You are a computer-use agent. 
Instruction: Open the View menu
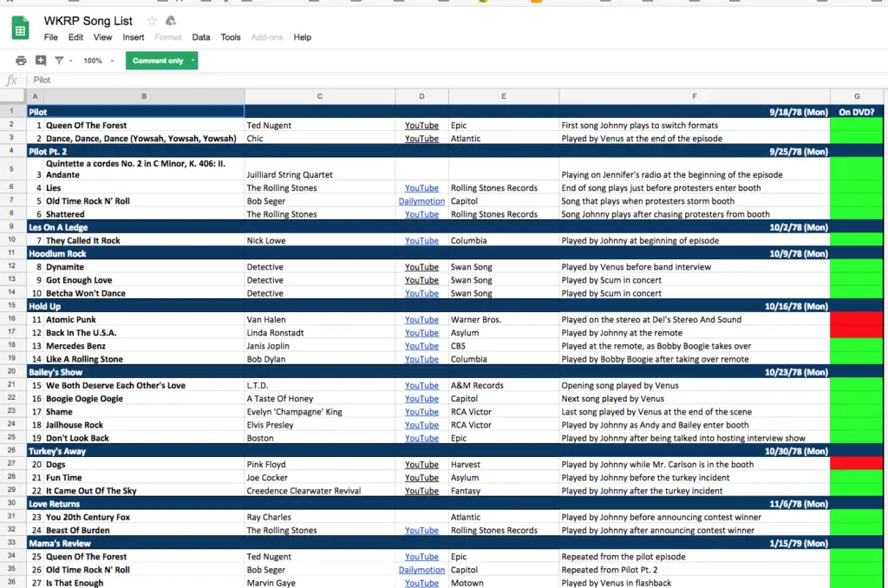[x=102, y=37]
